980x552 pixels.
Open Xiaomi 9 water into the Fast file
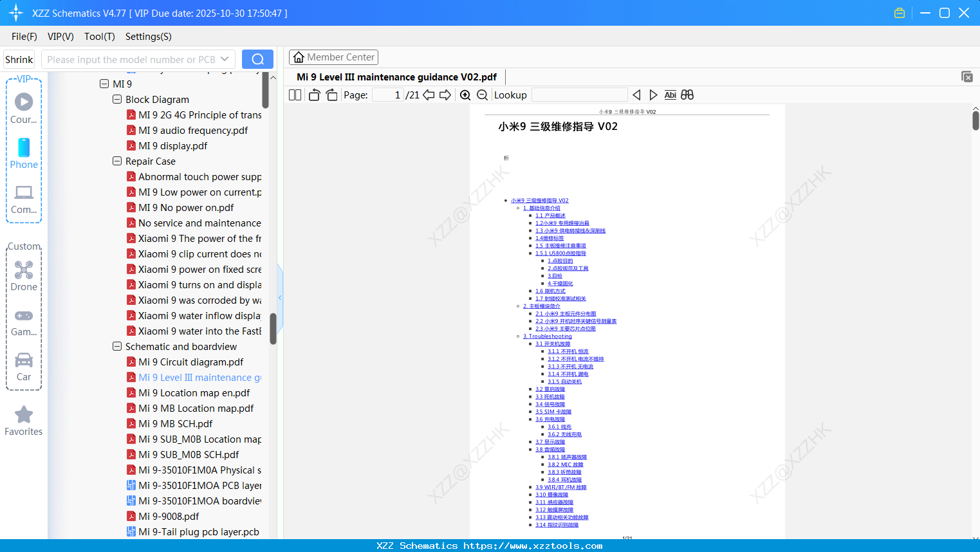[x=200, y=331]
